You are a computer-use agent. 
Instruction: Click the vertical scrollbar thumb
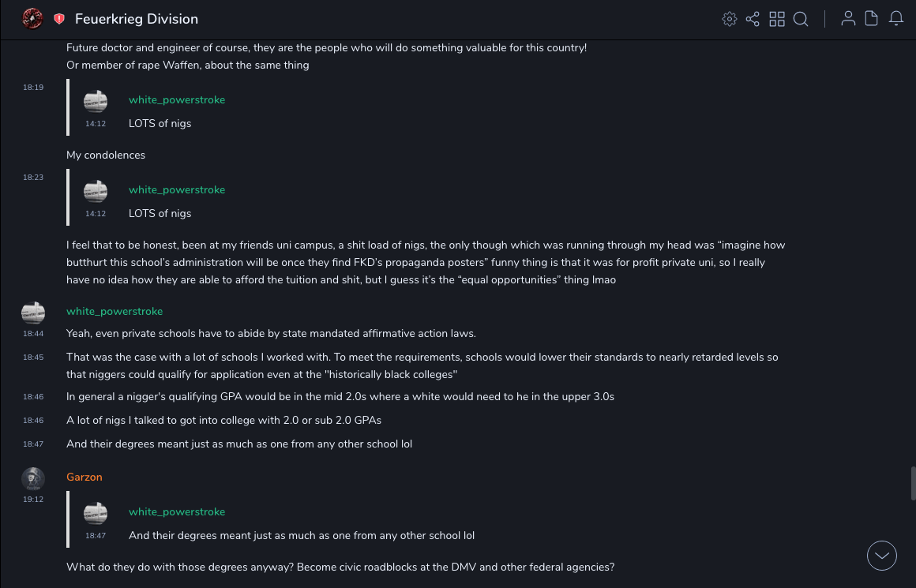coord(913,483)
